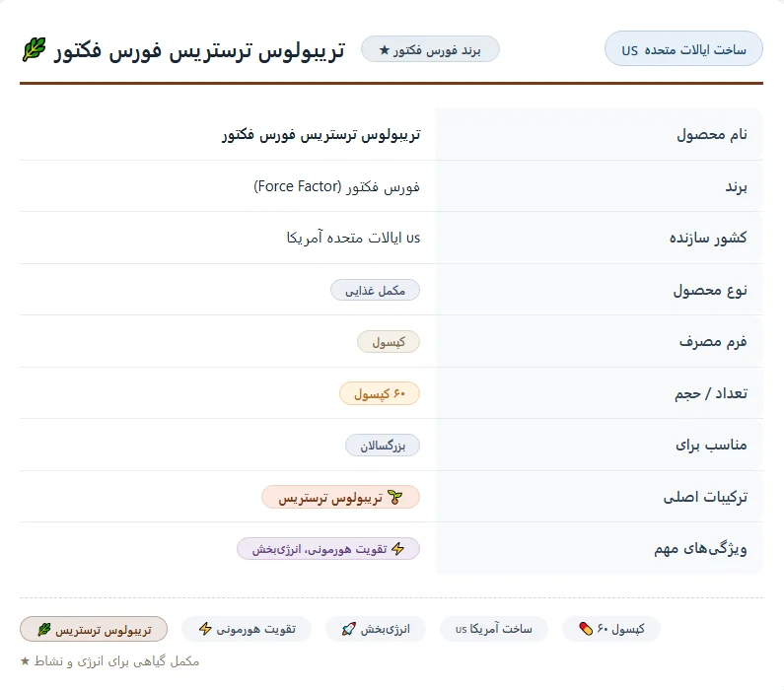Click the lightning icon in bottom تقویت هورمونی tag
The height and width of the screenshot is (690, 784).
(x=205, y=629)
